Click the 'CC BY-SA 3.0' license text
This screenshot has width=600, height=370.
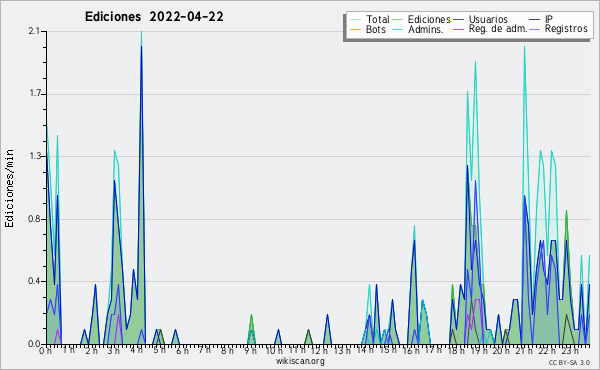pyautogui.click(x=569, y=362)
